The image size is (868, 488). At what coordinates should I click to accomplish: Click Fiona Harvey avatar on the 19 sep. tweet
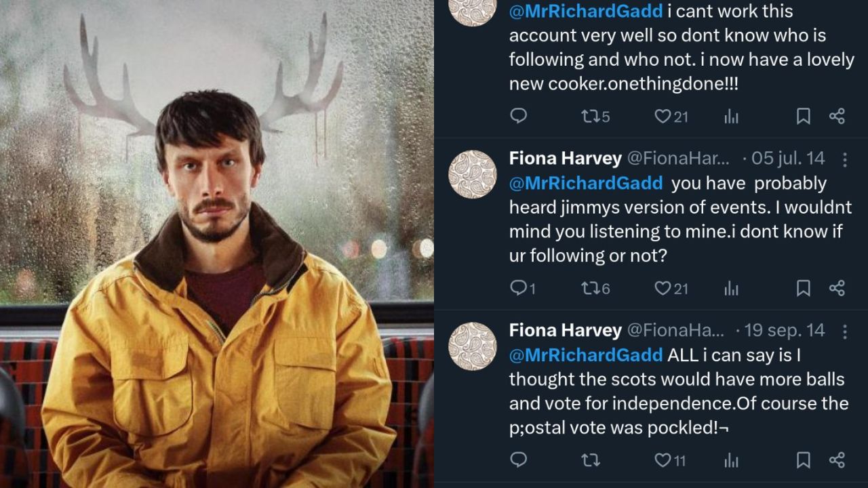click(473, 346)
